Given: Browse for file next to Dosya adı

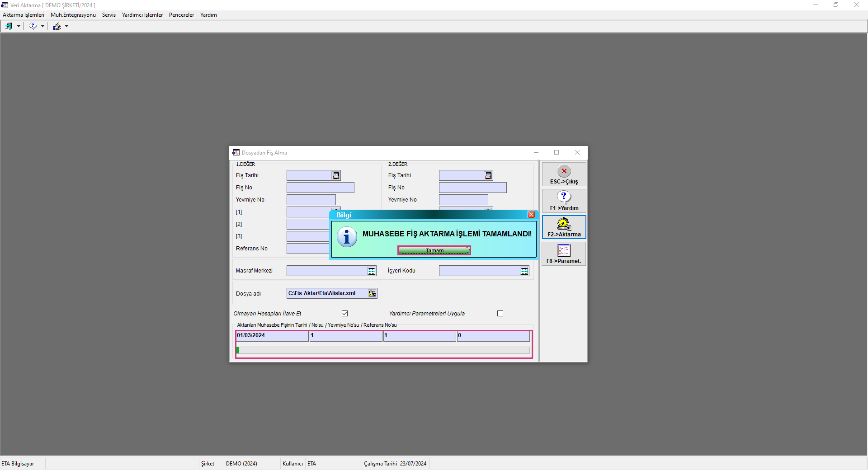Looking at the screenshot, I should click(372, 294).
